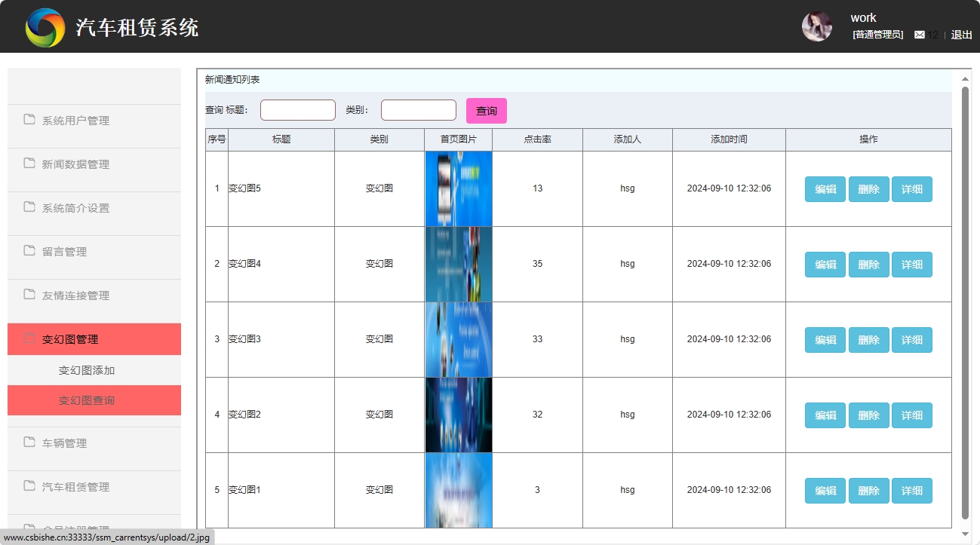
Task: Open messages via the envelope icon
Action: (920, 34)
